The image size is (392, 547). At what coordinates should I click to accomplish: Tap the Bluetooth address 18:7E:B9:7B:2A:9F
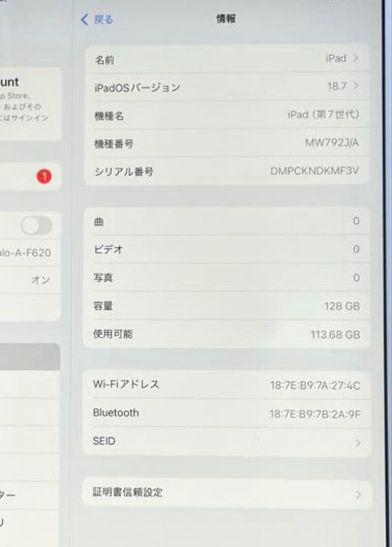coord(315,414)
